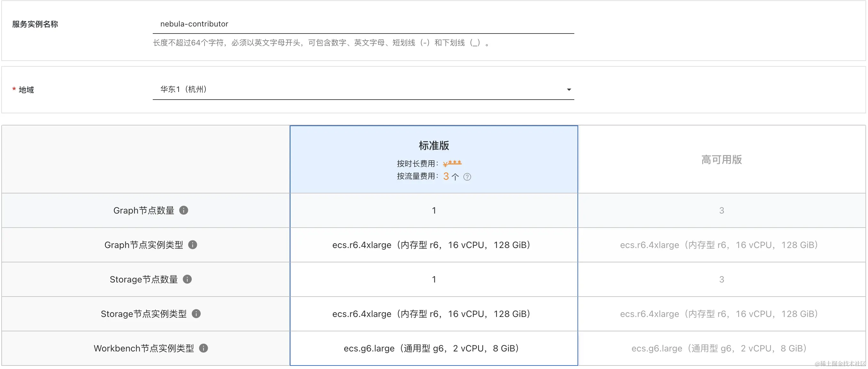
Task: Click info icon beside Workbench节点实例类型
Action: click(204, 348)
